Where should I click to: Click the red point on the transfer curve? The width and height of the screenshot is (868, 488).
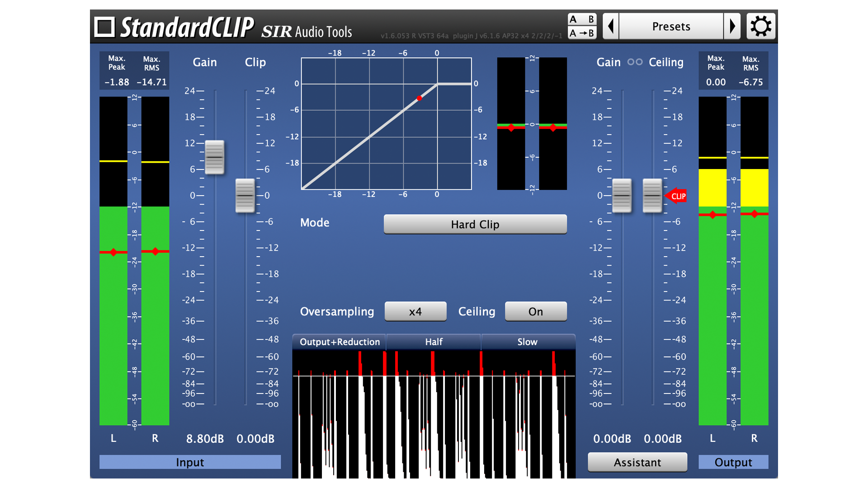[x=420, y=98]
